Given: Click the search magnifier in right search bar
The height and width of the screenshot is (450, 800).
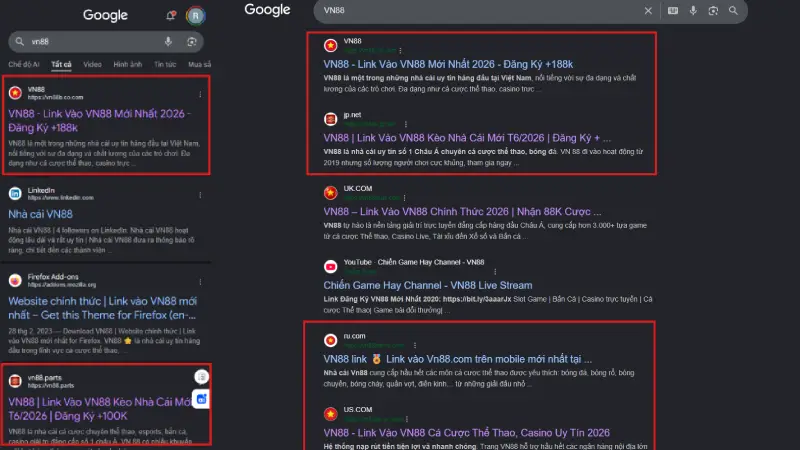Looking at the screenshot, I should point(733,11).
